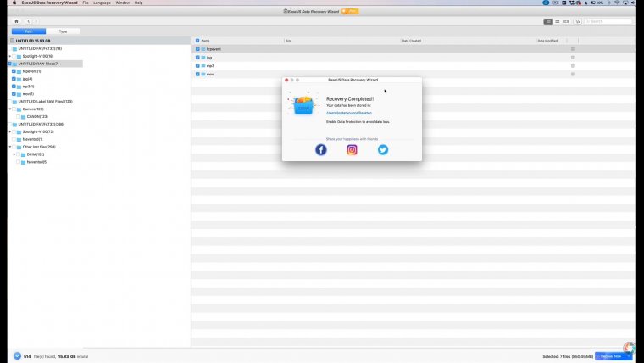Uncheck mov row in file list
644x363 pixels.
click(197, 74)
